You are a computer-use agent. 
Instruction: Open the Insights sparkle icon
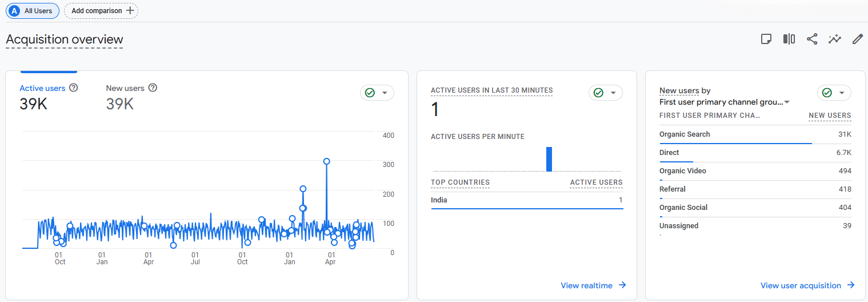point(835,39)
